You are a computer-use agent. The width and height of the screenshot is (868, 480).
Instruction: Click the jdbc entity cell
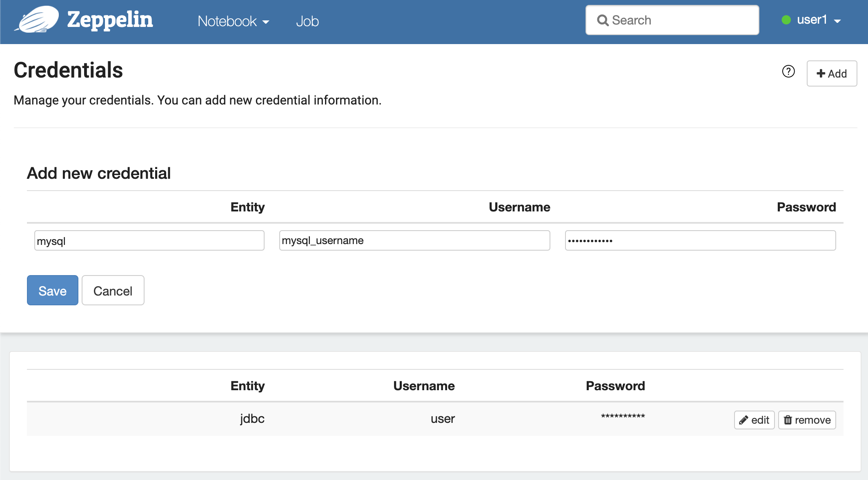(252, 419)
